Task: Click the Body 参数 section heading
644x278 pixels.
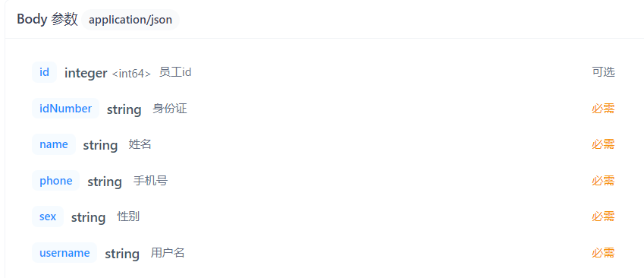Action: click(x=47, y=19)
